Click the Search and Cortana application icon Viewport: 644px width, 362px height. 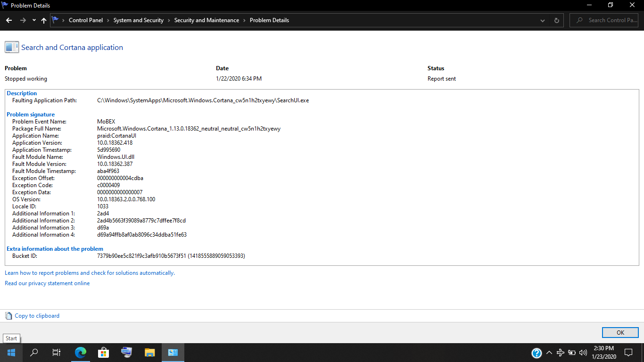tap(12, 47)
